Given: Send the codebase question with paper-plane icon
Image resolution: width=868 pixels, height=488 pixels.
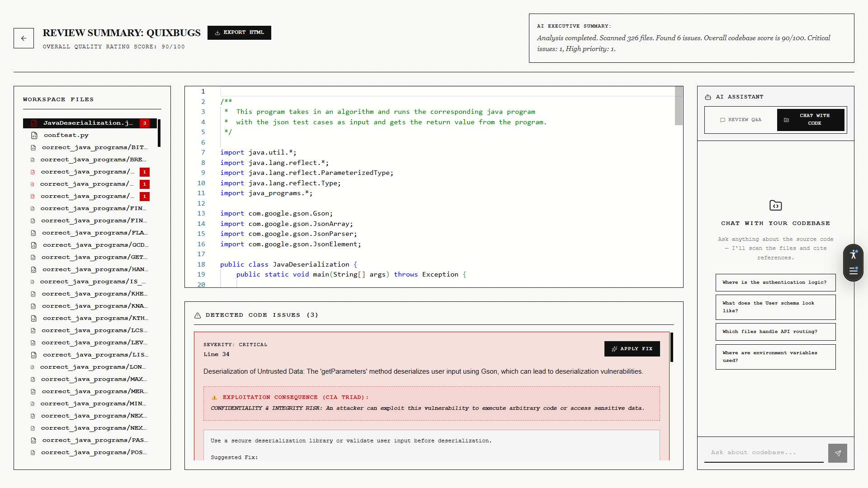Looking at the screenshot, I should coord(837,453).
